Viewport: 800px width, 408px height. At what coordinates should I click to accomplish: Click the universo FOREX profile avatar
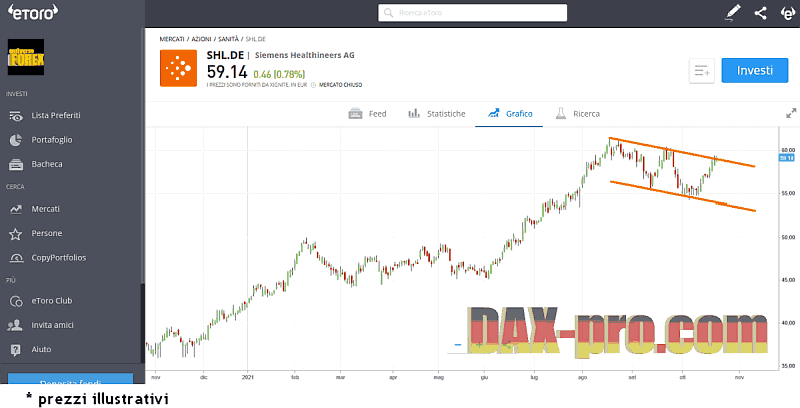point(26,57)
